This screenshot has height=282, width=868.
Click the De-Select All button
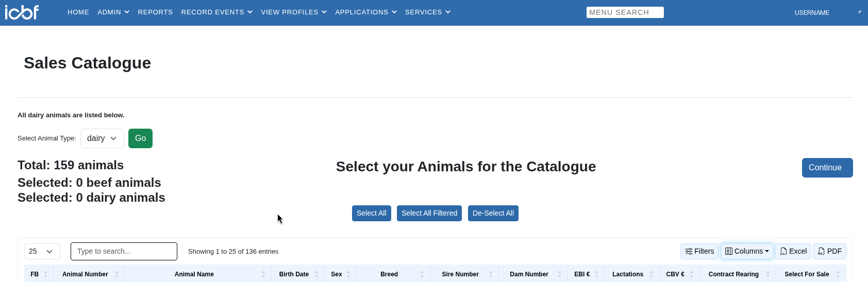[x=493, y=214]
